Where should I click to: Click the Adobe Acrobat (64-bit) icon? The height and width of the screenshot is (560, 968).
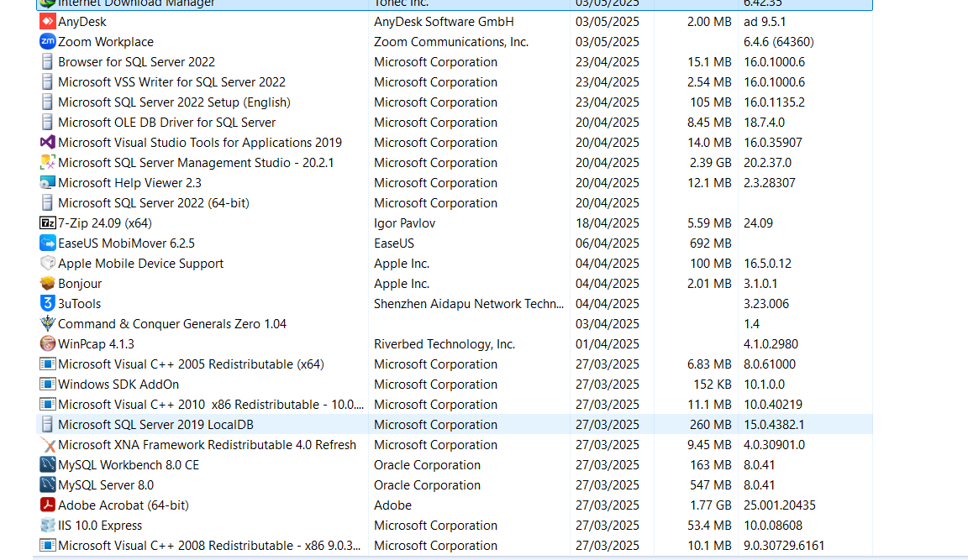[x=48, y=505]
